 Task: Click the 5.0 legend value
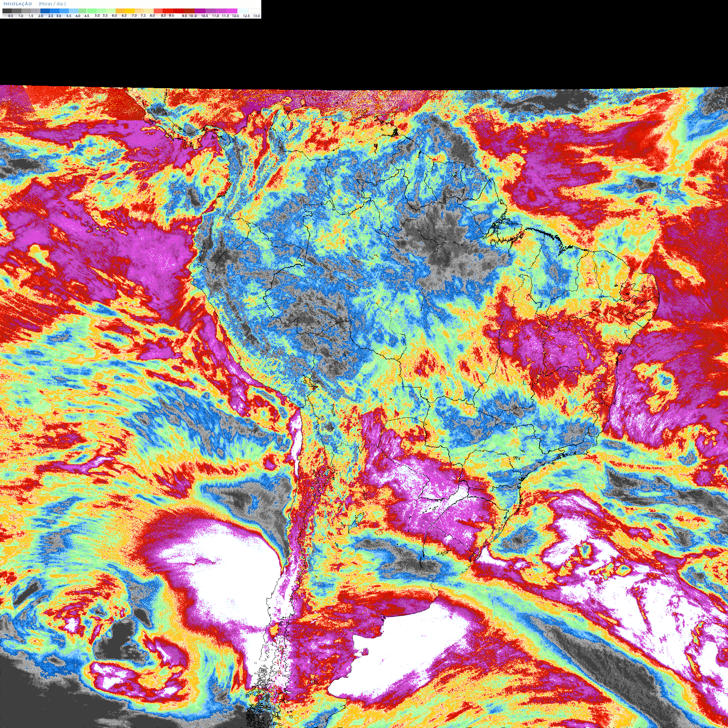97,15
